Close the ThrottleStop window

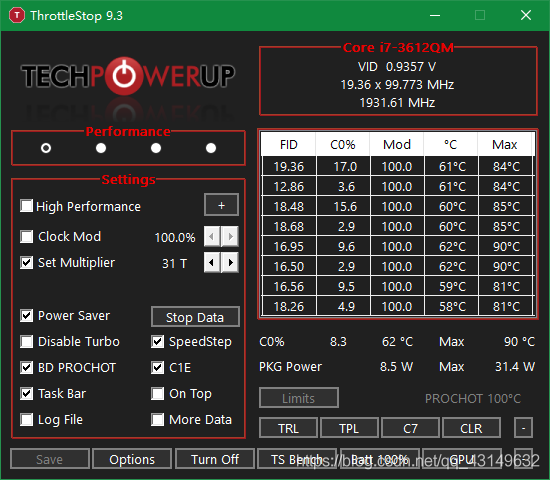coord(526,15)
